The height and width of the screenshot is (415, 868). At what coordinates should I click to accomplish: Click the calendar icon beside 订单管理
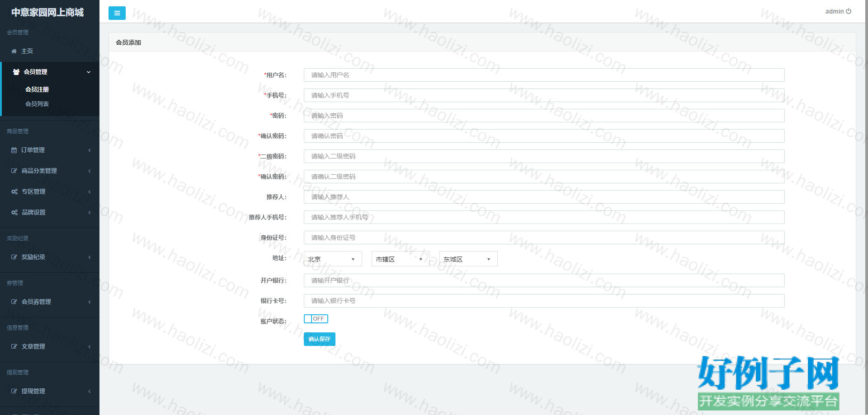coord(14,150)
